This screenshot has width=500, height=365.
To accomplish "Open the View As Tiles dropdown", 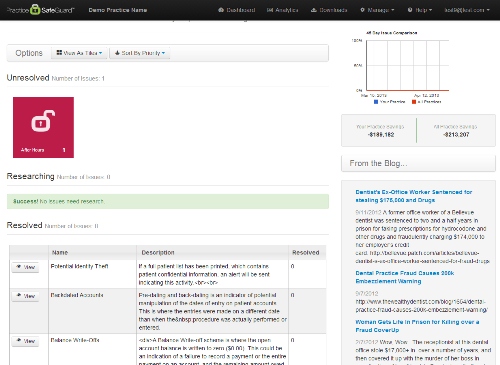I will pos(79,53).
